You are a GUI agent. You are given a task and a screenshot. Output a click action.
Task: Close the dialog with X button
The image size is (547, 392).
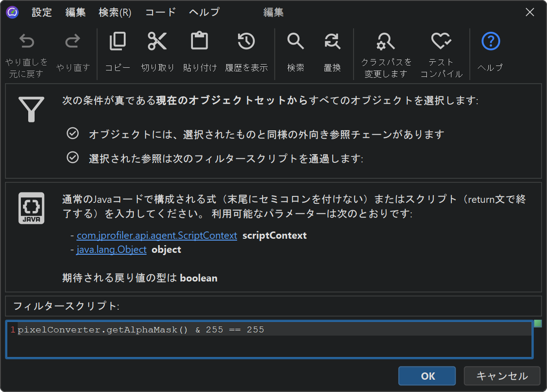[530, 12]
